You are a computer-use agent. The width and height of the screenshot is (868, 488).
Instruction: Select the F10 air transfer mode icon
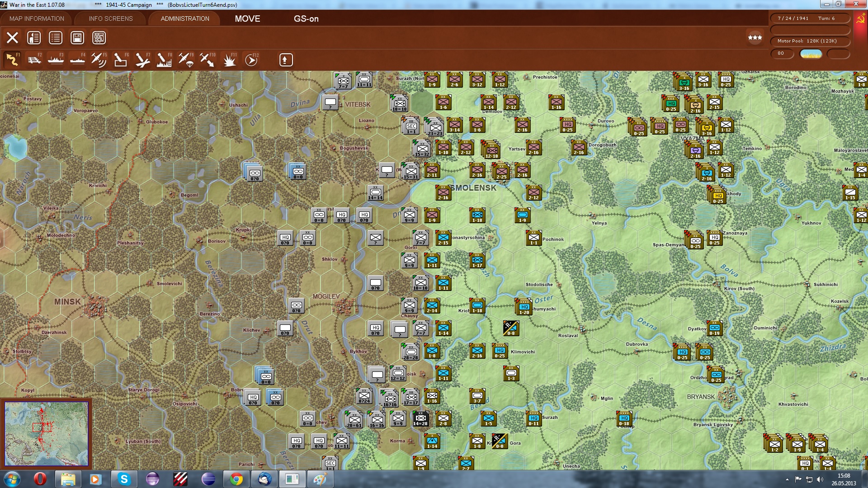tap(208, 60)
